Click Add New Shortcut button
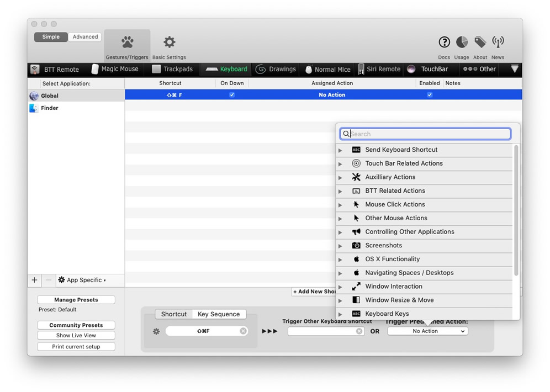 314,292
